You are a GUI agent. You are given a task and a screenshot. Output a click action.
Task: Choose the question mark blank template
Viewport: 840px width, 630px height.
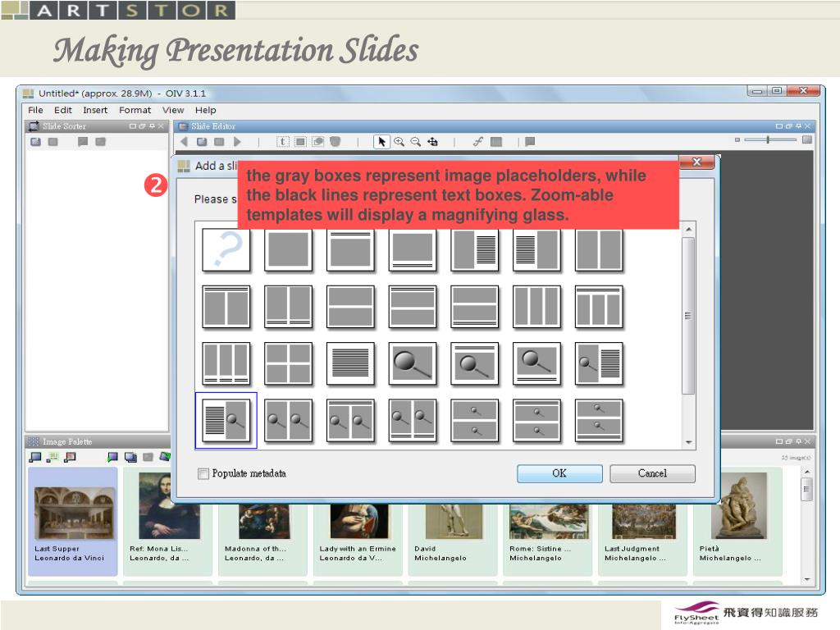coord(226,249)
